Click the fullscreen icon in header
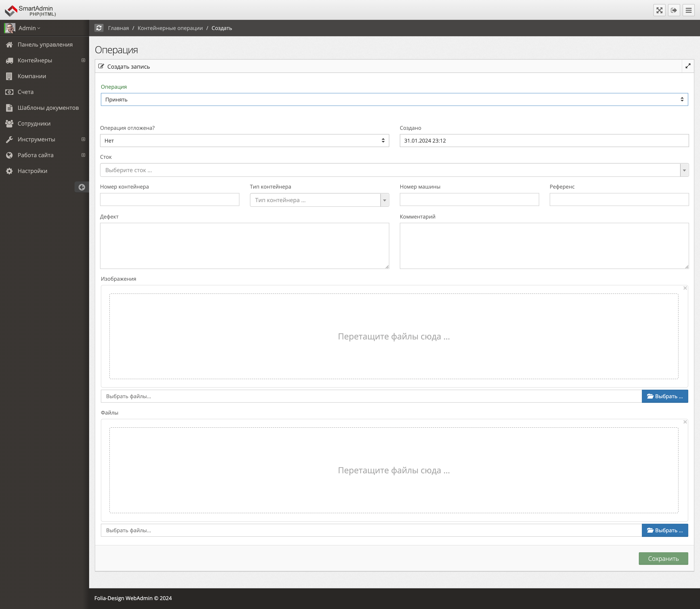Screen dimensions: 700x609 coord(659,10)
